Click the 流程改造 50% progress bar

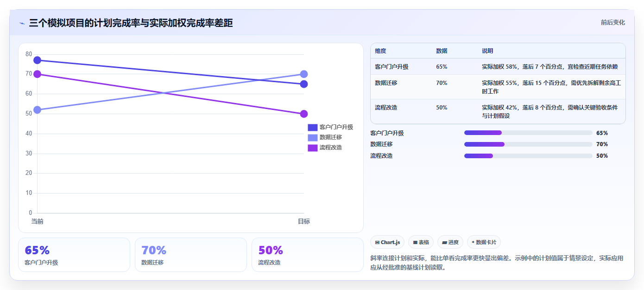tap(528, 156)
